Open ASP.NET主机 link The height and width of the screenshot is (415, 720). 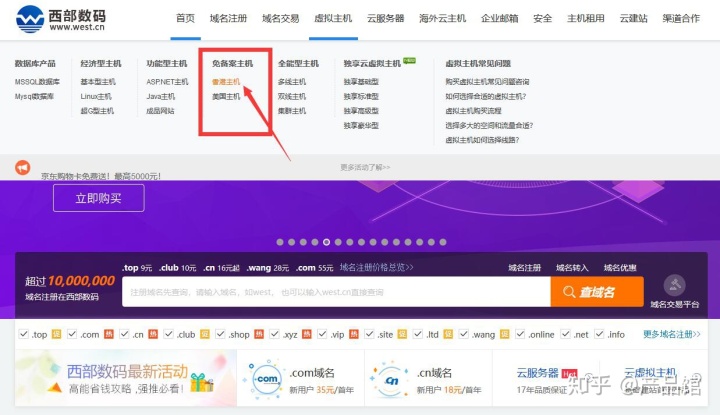(x=167, y=82)
